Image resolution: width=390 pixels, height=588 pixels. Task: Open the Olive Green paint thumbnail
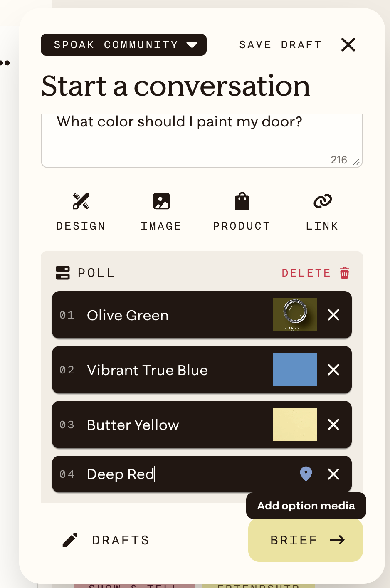(x=295, y=315)
